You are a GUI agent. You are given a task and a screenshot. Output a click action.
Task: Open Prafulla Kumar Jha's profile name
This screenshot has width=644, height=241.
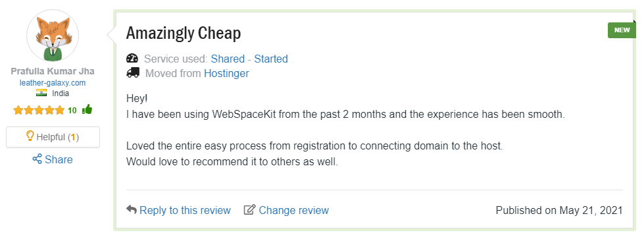pyautogui.click(x=53, y=72)
